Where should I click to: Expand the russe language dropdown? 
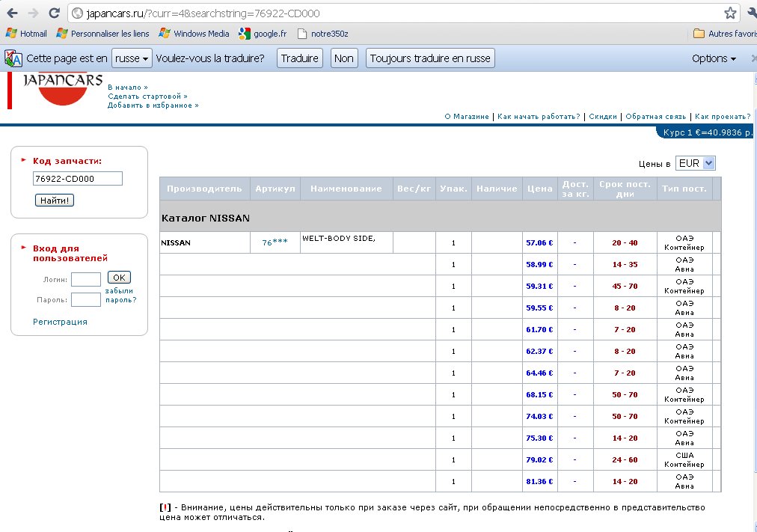click(x=132, y=58)
